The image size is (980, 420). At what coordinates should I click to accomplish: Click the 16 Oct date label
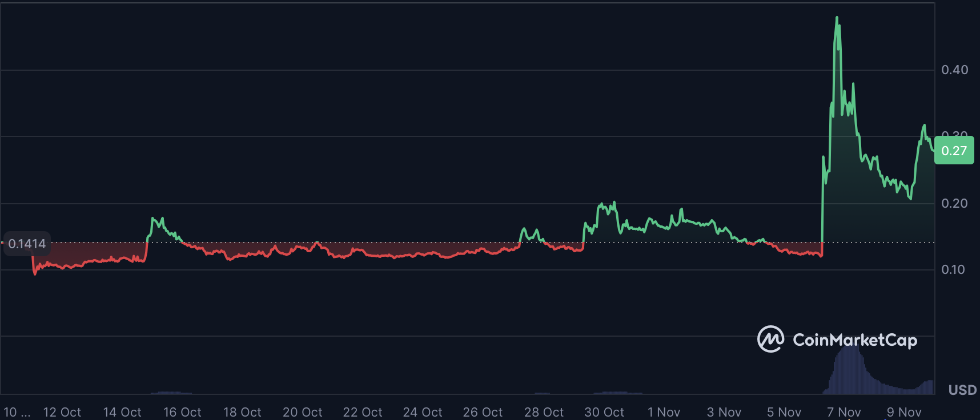tap(182, 412)
